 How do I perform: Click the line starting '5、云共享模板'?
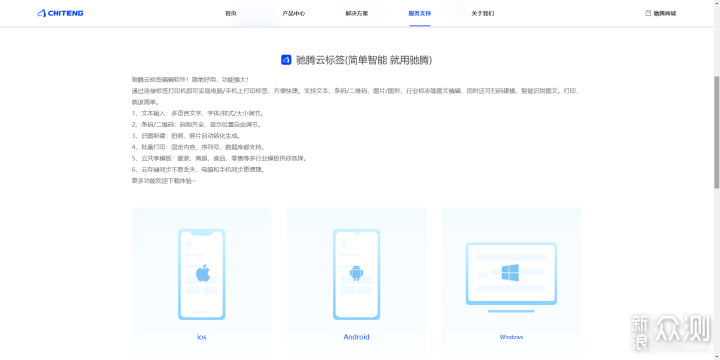(219, 158)
